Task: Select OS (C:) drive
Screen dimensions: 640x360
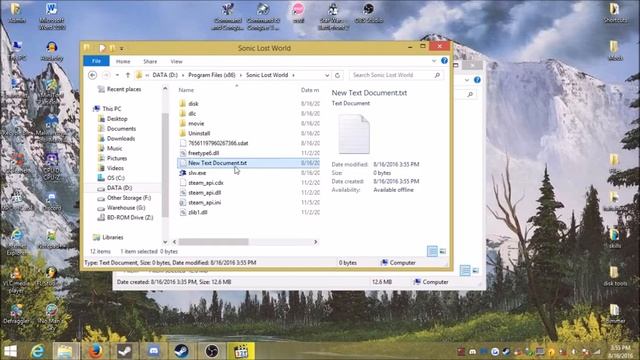Action: 111,178
